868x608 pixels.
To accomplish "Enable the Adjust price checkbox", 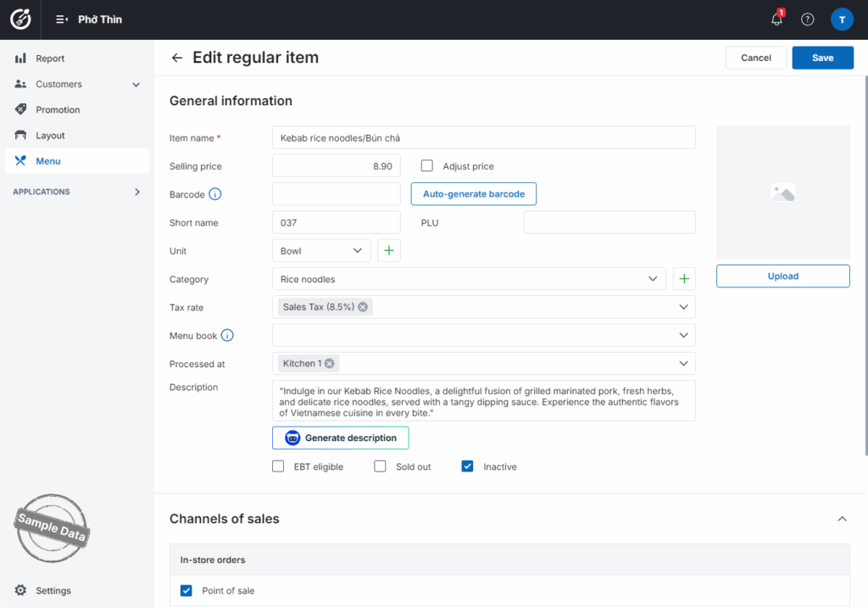I will point(427,166).
